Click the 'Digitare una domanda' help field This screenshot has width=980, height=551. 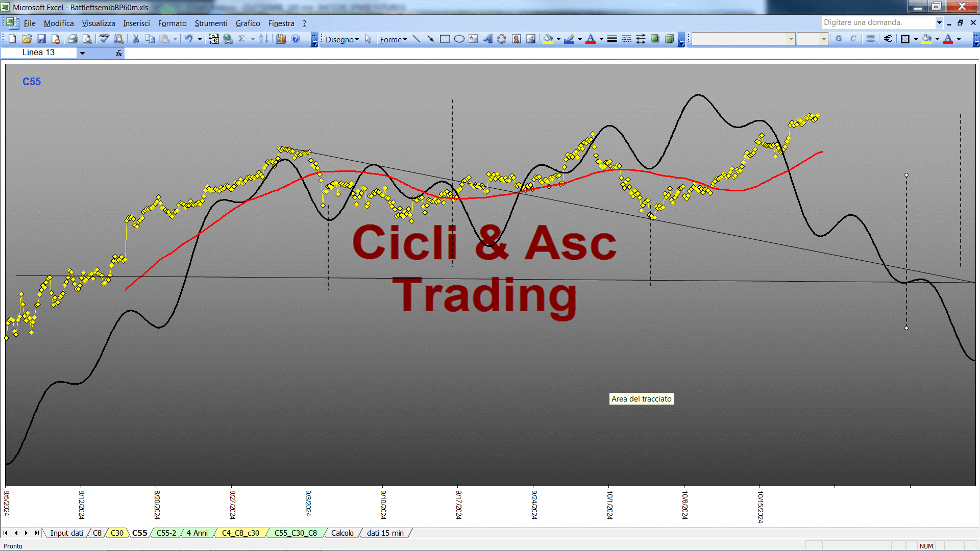[878, 22]
